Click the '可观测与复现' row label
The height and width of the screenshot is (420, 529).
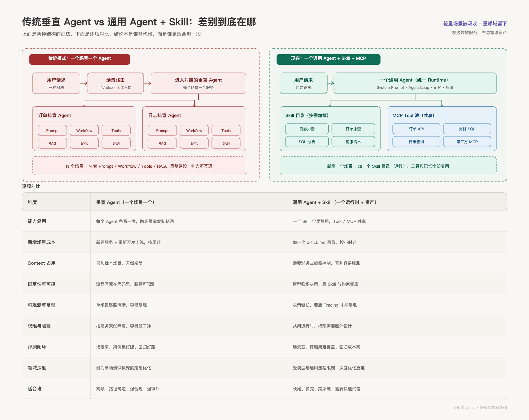[41, 305]
